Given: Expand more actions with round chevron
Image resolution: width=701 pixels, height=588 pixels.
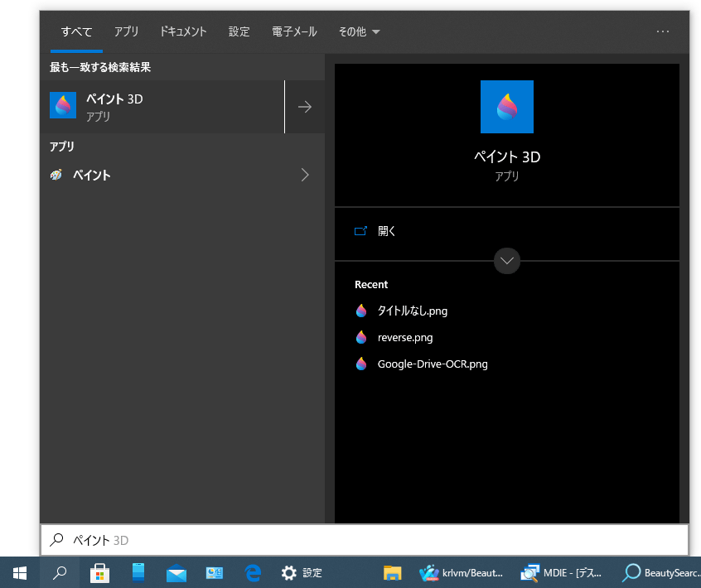Looking at the screenshot, I should point(507,261).
